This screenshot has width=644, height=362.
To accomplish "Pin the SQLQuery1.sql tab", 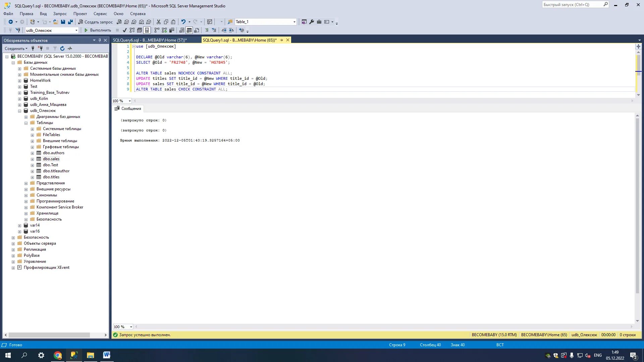I will [x=282, y=40].
